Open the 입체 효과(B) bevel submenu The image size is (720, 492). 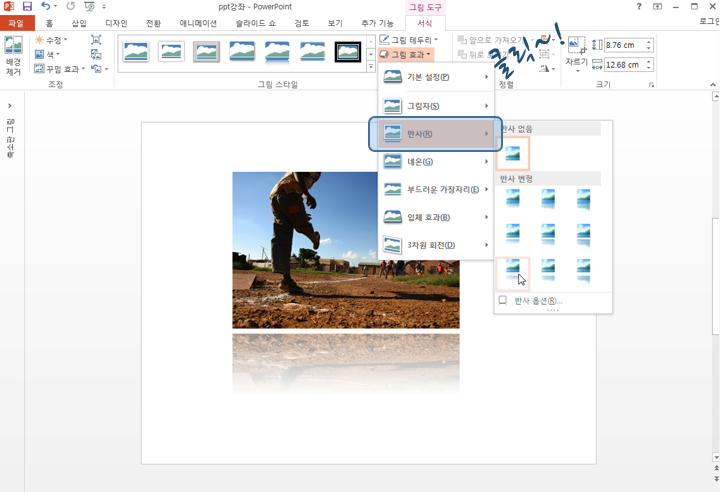pyautogui.click(x=436, y=217)
